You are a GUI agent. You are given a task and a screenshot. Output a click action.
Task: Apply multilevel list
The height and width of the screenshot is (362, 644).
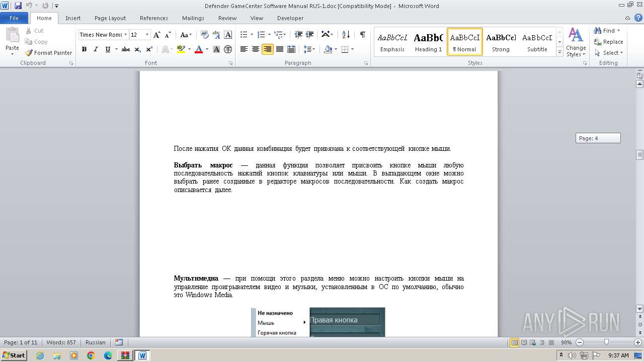tap(278, 35)
